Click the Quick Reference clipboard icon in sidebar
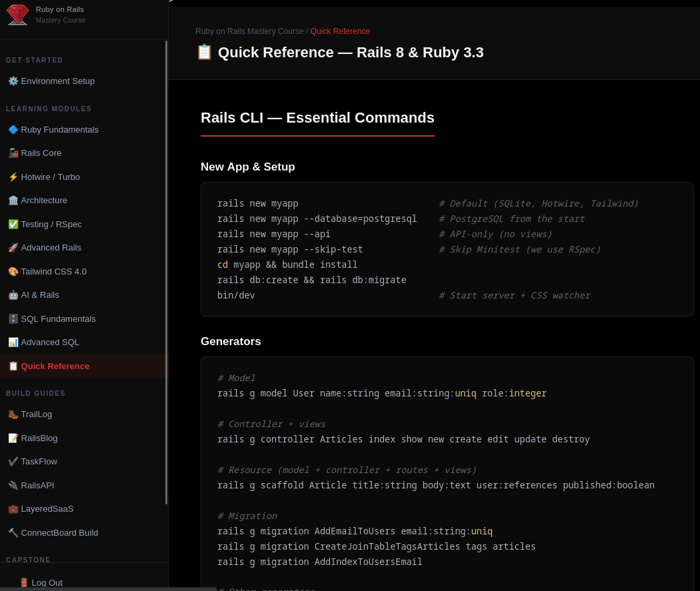Viewport: 700px width, 591px height. pyautogui.click(x=13, y=366)
